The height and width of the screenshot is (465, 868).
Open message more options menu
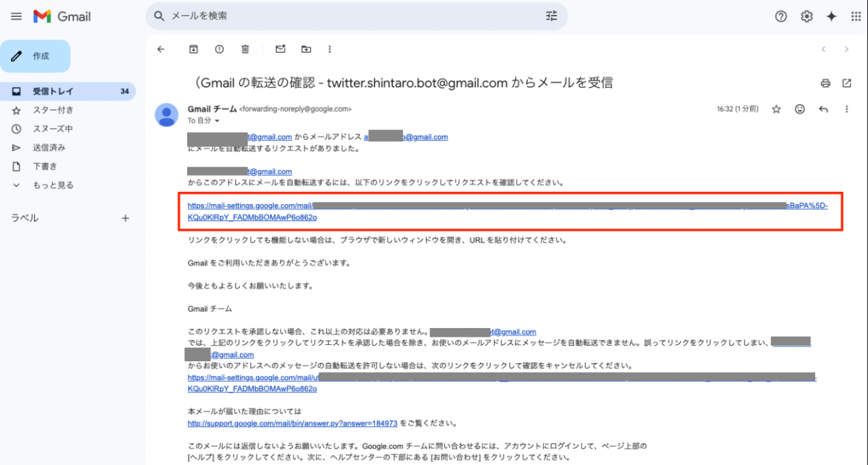(x=846, y=108)
